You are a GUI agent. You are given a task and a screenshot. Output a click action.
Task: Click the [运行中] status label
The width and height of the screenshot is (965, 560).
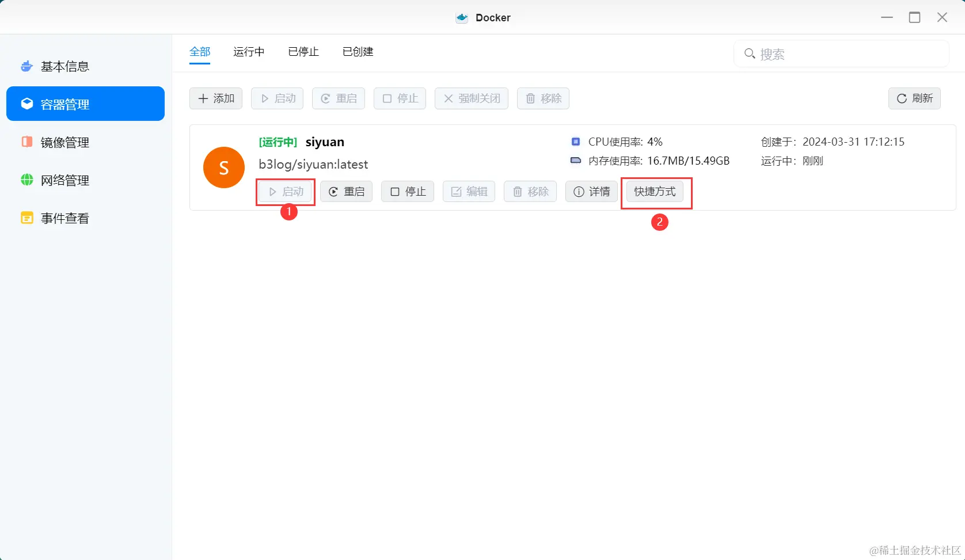pyautogui.click(x=278, y=142)
